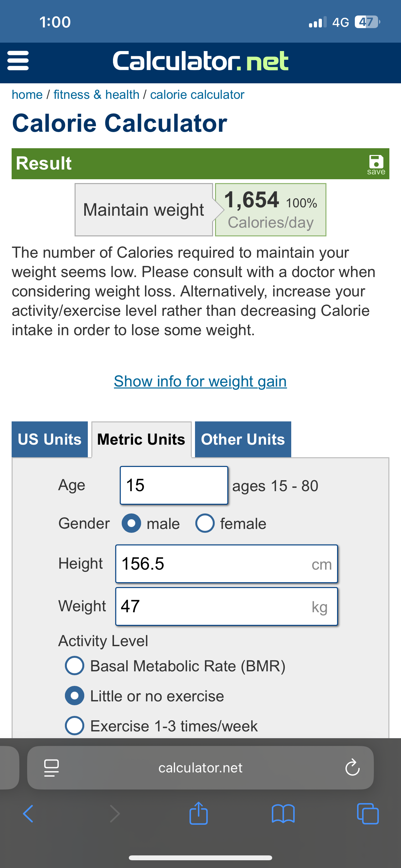Open the fitness & health breadcrumb link
Viewport: 401px width, 868px height.
click(96, 95)
